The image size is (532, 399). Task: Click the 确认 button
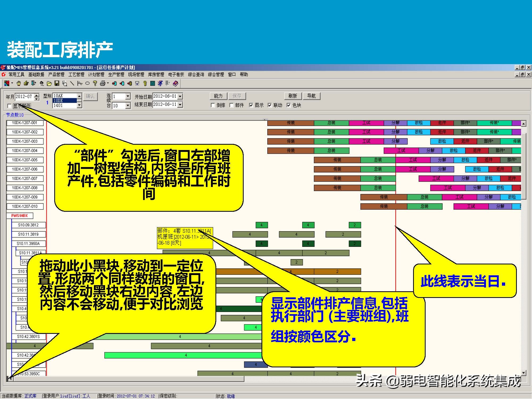(x=90, y=96)
